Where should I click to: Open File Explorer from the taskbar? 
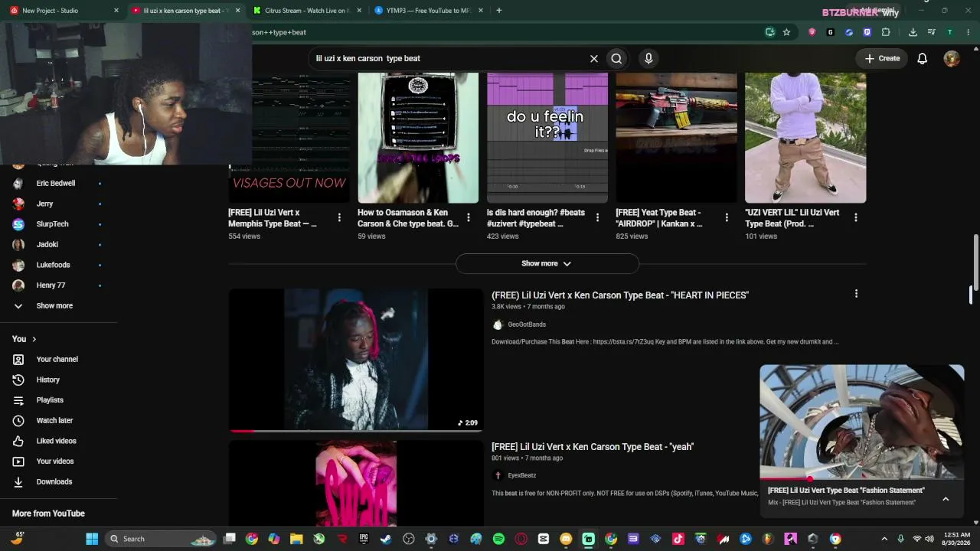click(296, 539)
